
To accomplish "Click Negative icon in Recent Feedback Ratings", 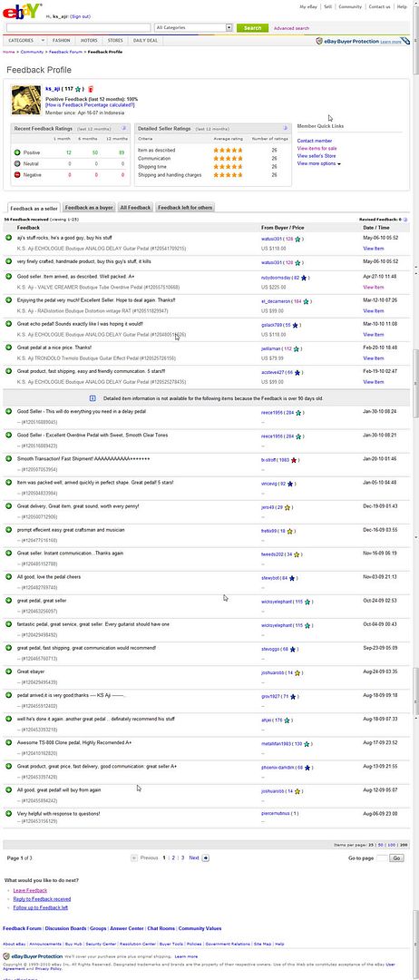I will tap(17, 175).
